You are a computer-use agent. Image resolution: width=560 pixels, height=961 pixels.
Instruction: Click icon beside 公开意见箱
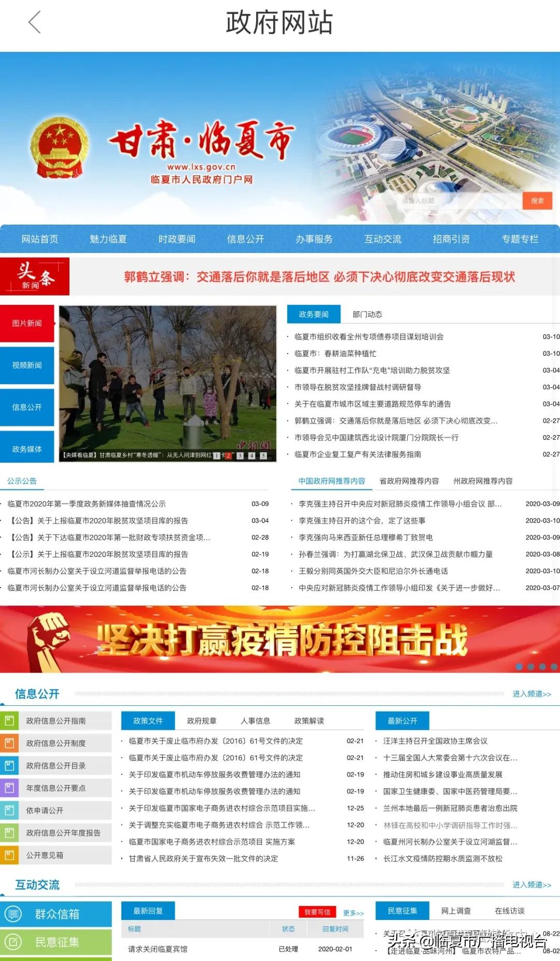9,855
